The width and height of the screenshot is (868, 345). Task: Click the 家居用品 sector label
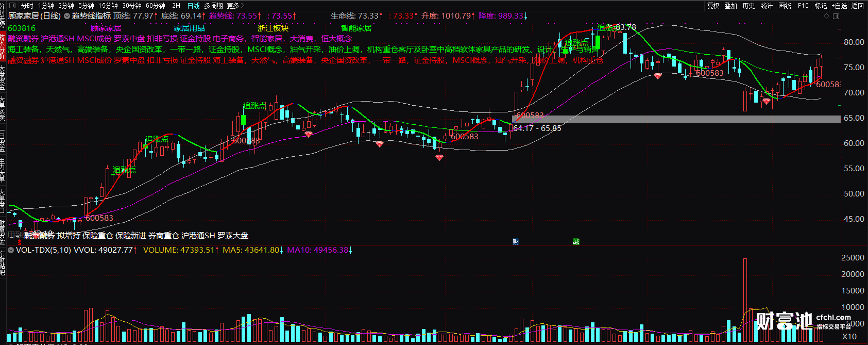(190, 28)
